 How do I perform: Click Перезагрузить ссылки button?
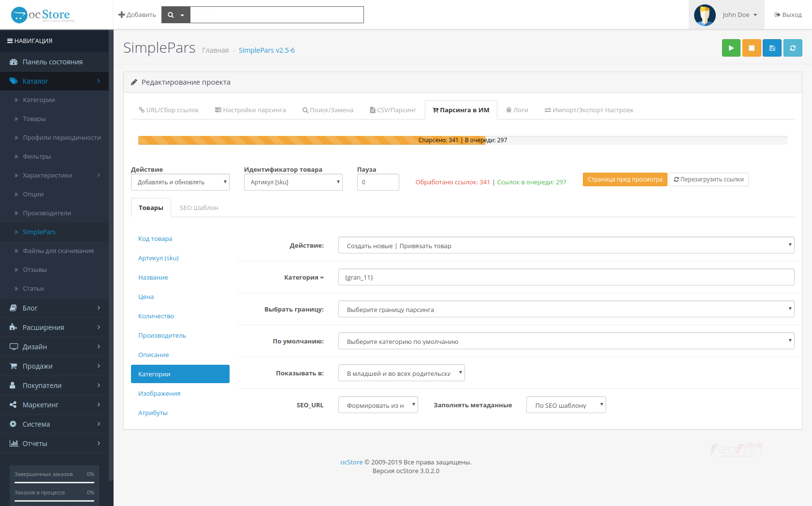pyautogui.click(x=709, y=179)
